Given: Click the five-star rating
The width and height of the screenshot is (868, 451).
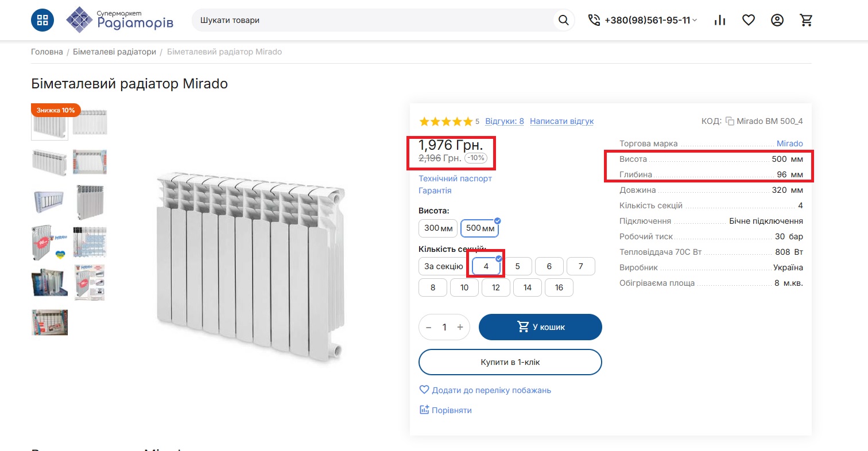Looking at the screenshot, I should click(446, 121).
